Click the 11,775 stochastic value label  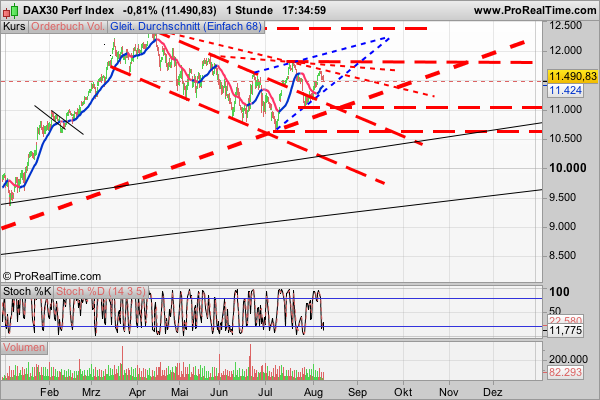[x=566, y=330]
